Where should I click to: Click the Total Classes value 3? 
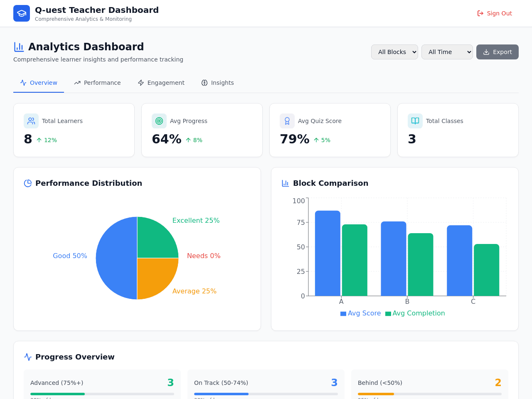(412, 139)
